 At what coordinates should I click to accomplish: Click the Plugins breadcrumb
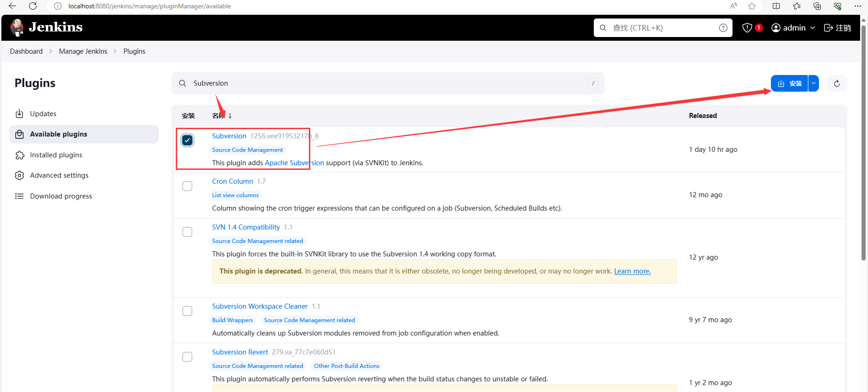point(135,51)
